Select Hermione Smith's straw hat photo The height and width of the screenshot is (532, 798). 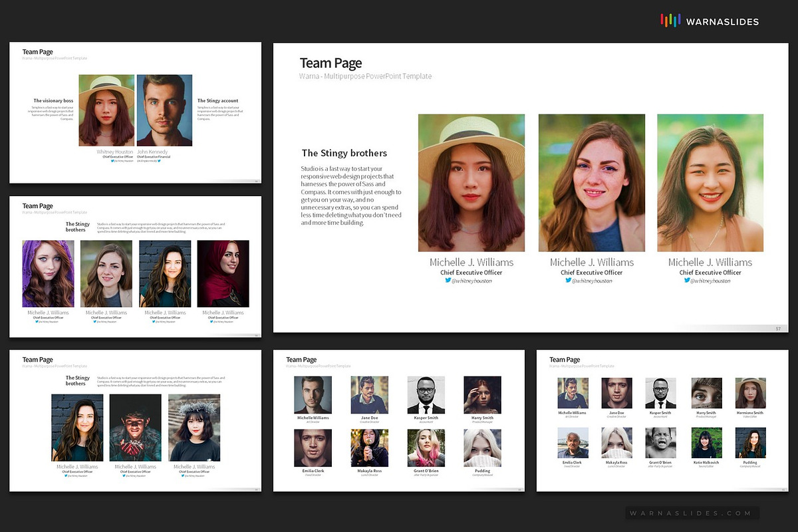tap(750, 393)
